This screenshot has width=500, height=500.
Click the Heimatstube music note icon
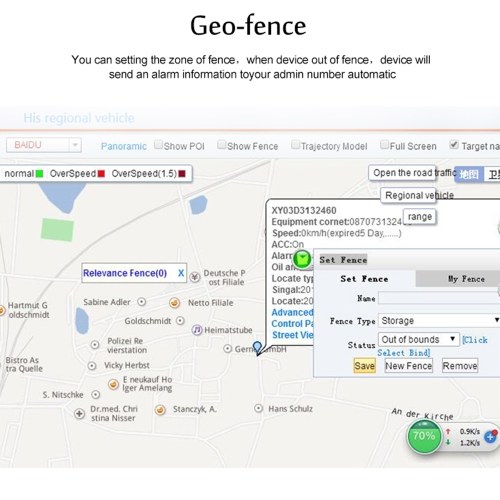point(197,330)
